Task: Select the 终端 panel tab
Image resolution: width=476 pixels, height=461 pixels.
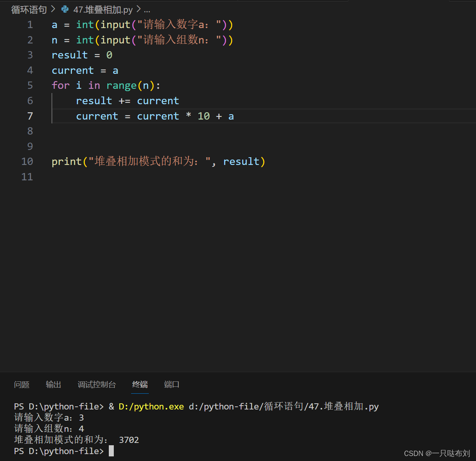Action: pos(140,384)
